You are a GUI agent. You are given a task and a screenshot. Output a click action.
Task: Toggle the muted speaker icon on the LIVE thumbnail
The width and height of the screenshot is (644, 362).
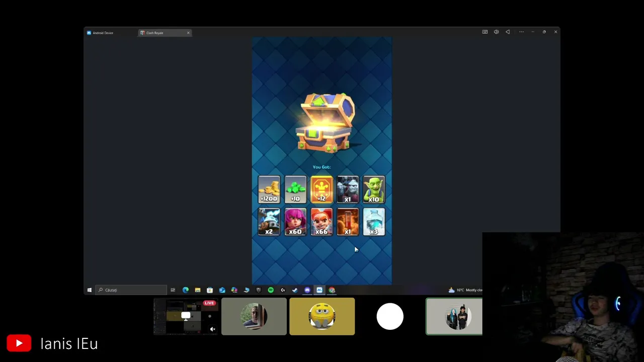212,329
